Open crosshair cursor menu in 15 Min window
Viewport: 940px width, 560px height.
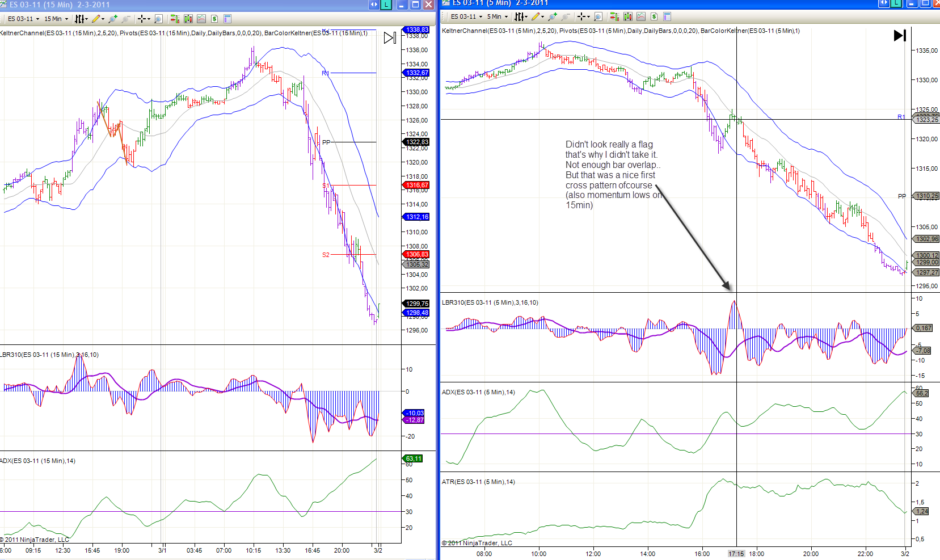click(x=144, y=19)
